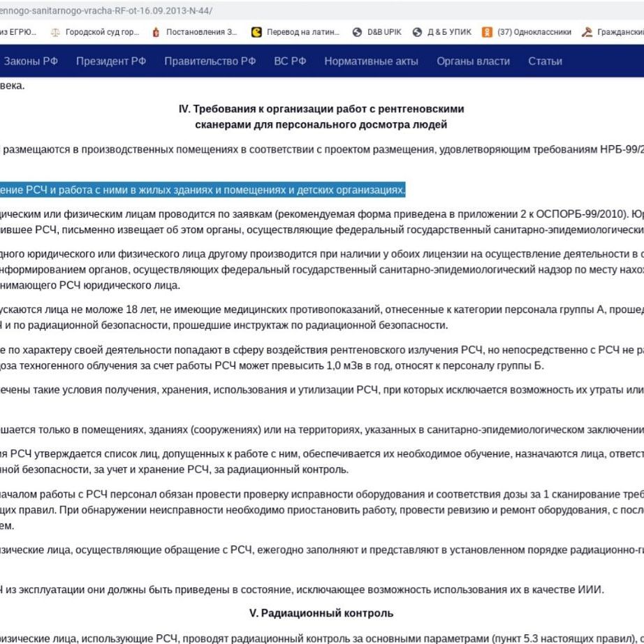Click the line mentioning '1,0 мЗв в год'
Screen dimensions: 644x644
click(272, 365)
